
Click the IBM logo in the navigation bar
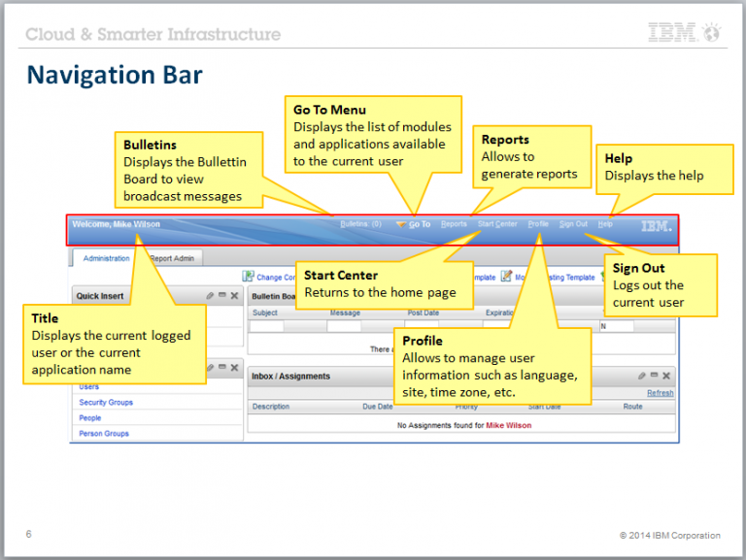(656, 226)
